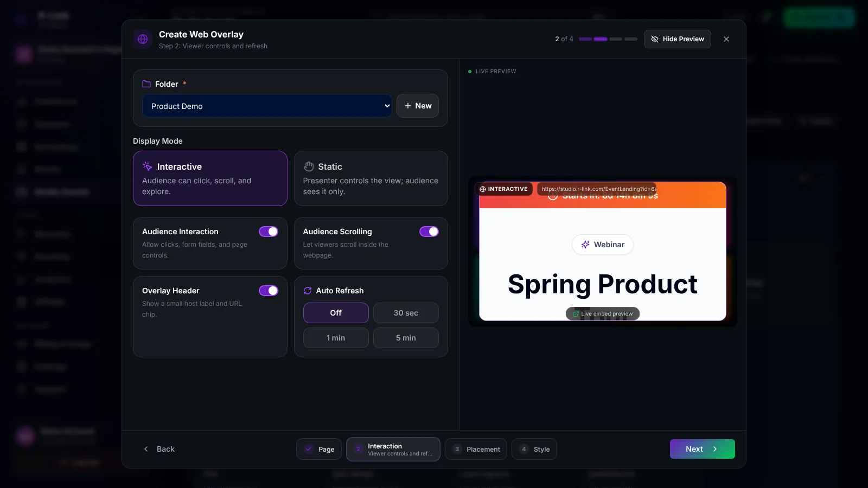Screen dimensions: 868x488
Task: Set Auto Refresh to 1 min
Action: pyautogui.click(x=336, y=338)
